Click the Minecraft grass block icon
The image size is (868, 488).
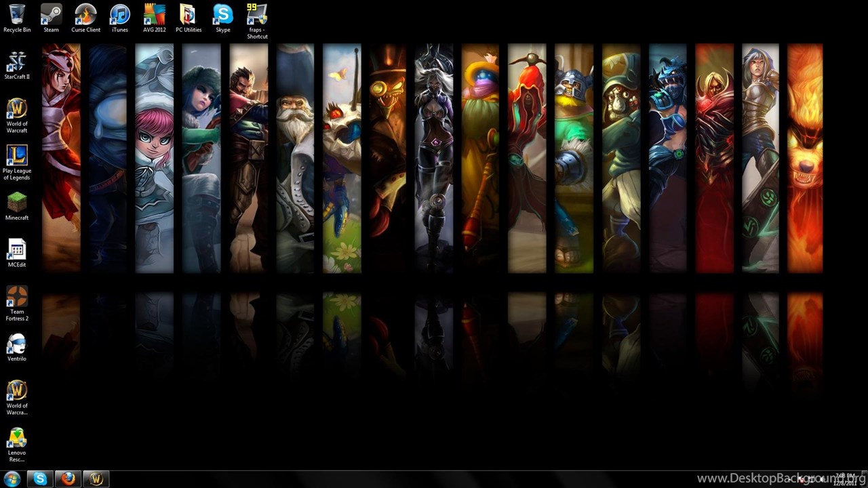point(17,202)
